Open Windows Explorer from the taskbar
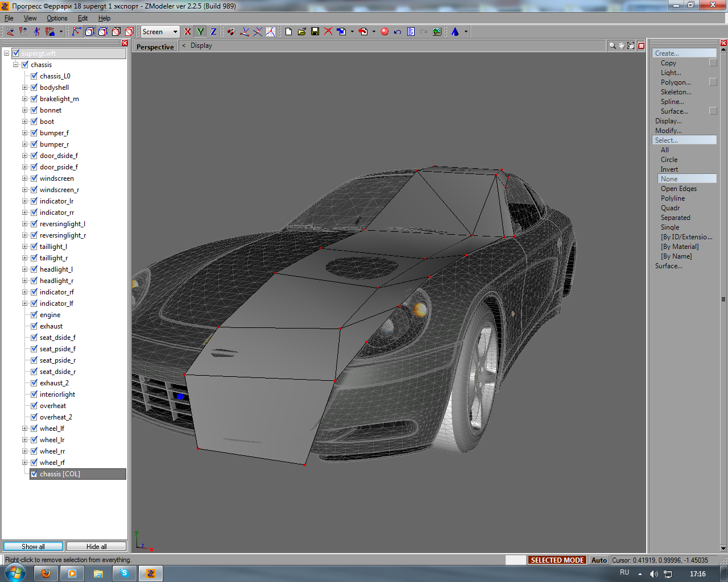The height and width of the screenshot is (582, 728). 98,573
